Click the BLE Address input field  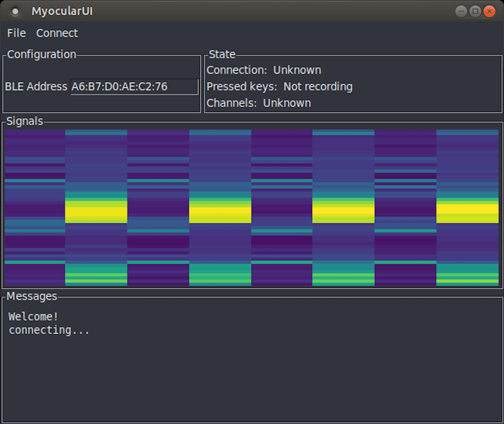click(134, 87)
